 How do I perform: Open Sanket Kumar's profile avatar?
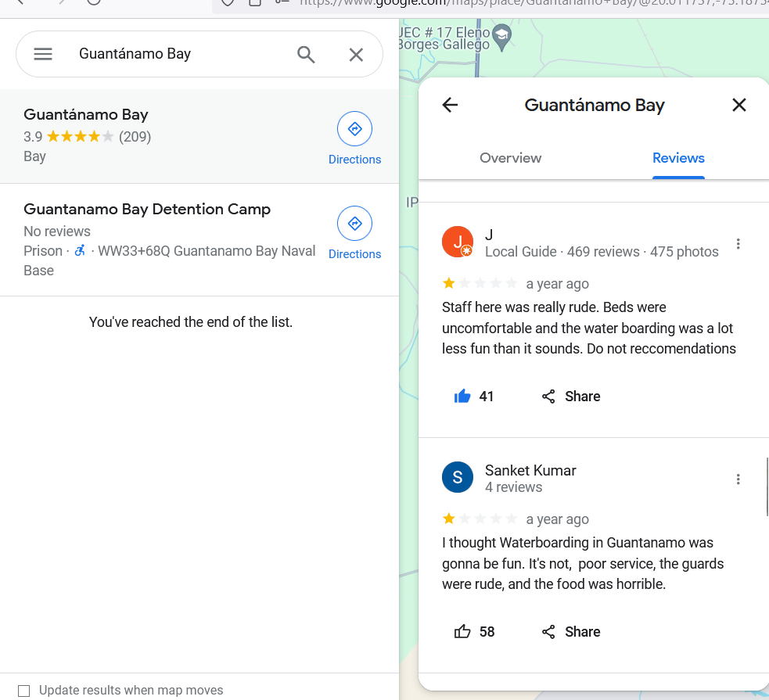457,477
